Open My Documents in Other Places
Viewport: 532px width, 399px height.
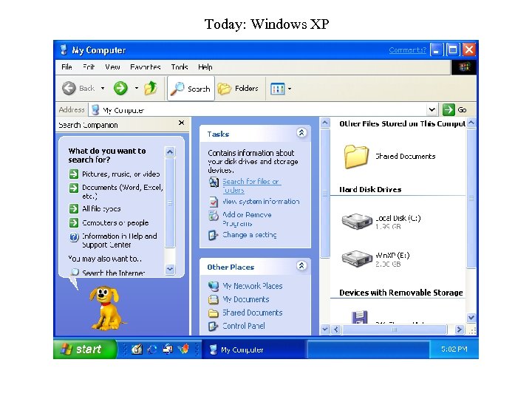245,299
